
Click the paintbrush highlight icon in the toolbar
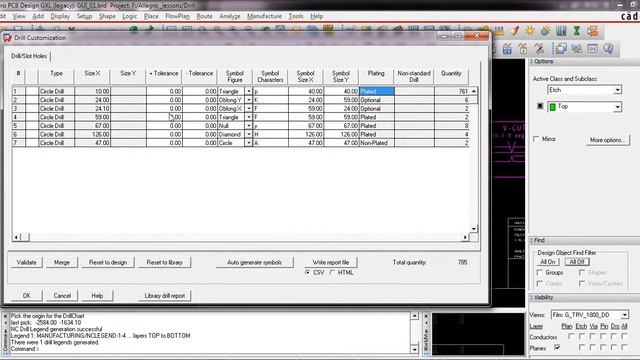coord(515,31)
